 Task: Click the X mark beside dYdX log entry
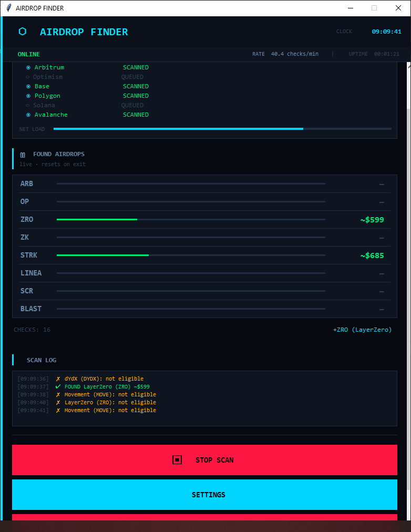[58, 378]
